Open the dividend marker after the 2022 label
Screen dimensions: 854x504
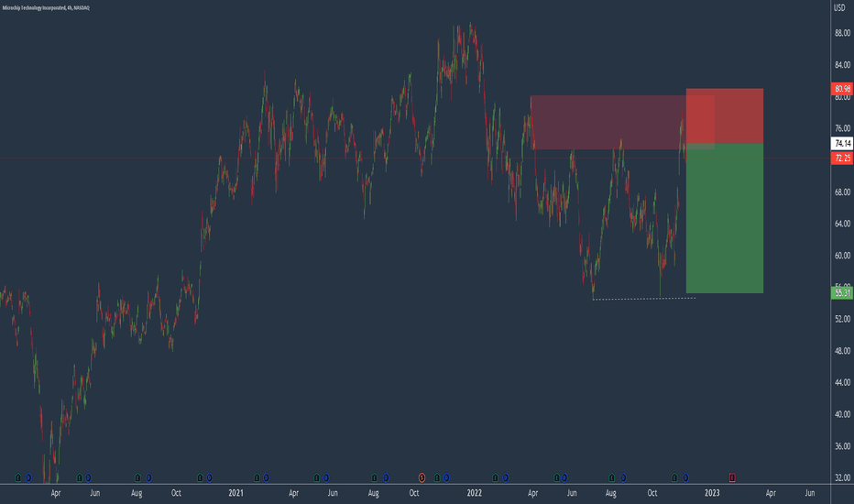506,477
